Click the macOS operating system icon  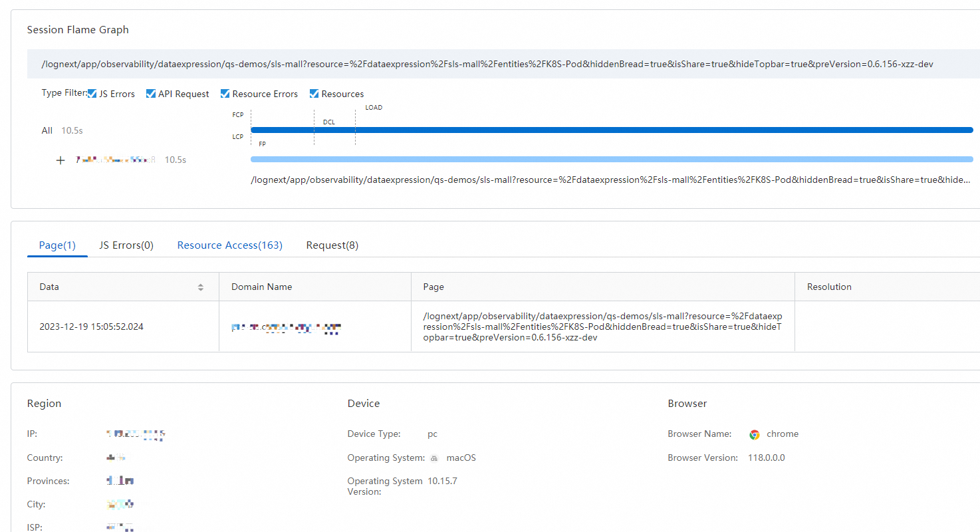pos(434,458)
